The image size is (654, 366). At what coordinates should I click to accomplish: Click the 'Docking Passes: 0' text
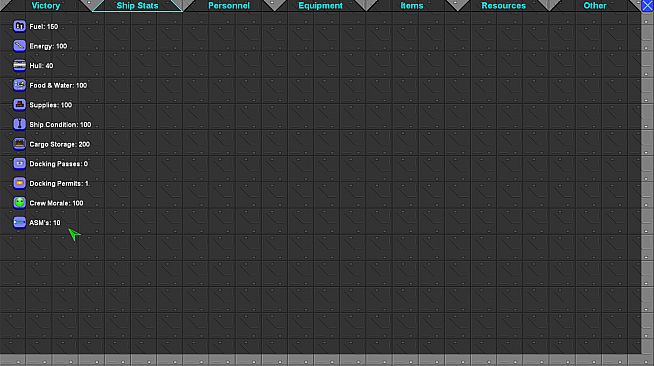click(58, 164)
